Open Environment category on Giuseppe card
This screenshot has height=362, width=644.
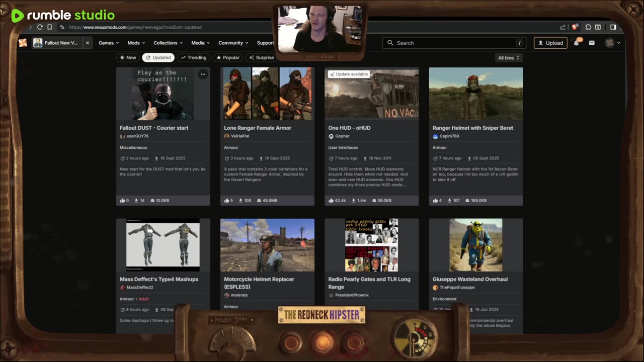(445, 299)
